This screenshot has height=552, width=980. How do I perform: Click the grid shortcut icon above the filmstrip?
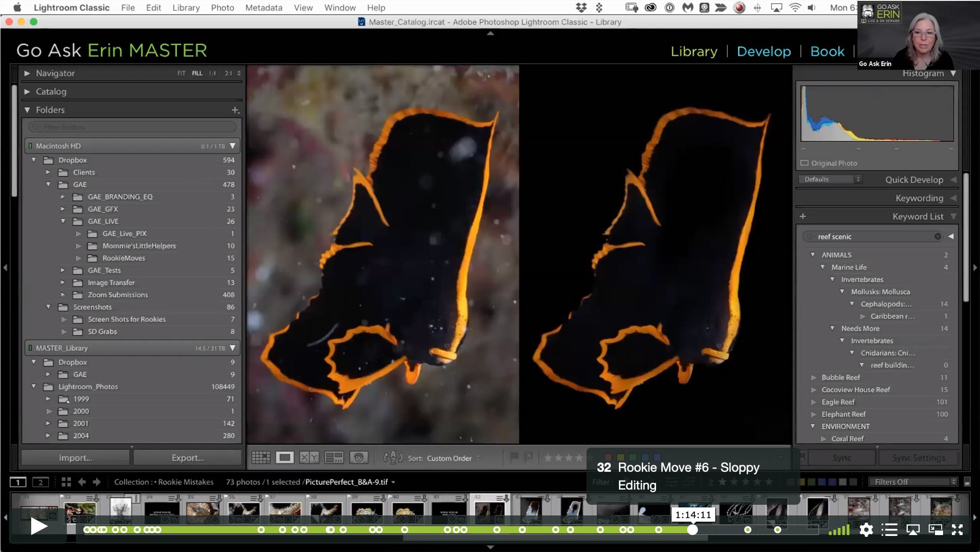click(66, 482)
